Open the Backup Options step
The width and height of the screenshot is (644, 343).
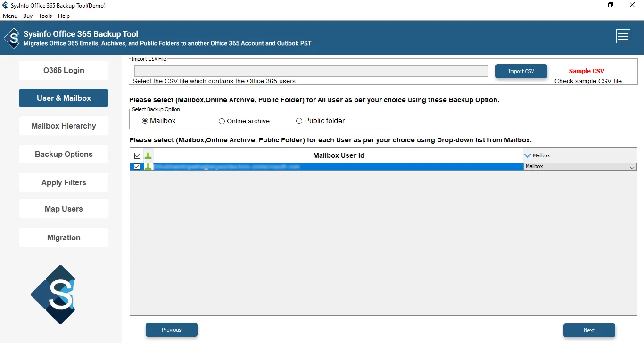click(64, 154)
